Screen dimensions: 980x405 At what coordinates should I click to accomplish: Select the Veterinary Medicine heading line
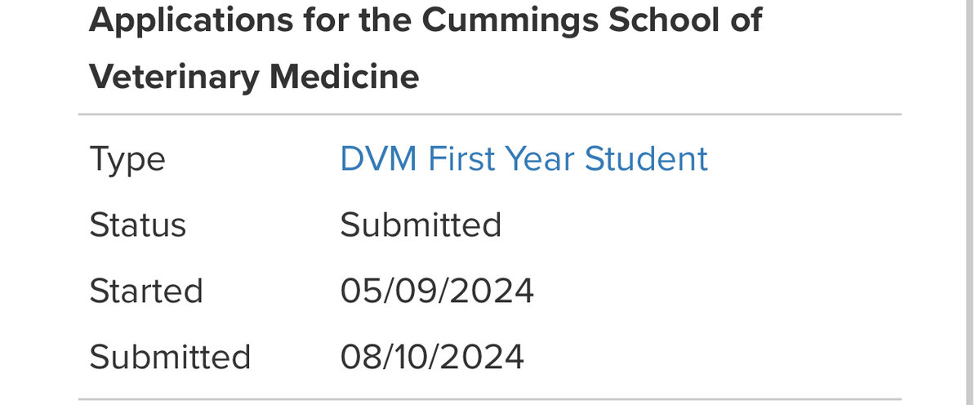254,77
